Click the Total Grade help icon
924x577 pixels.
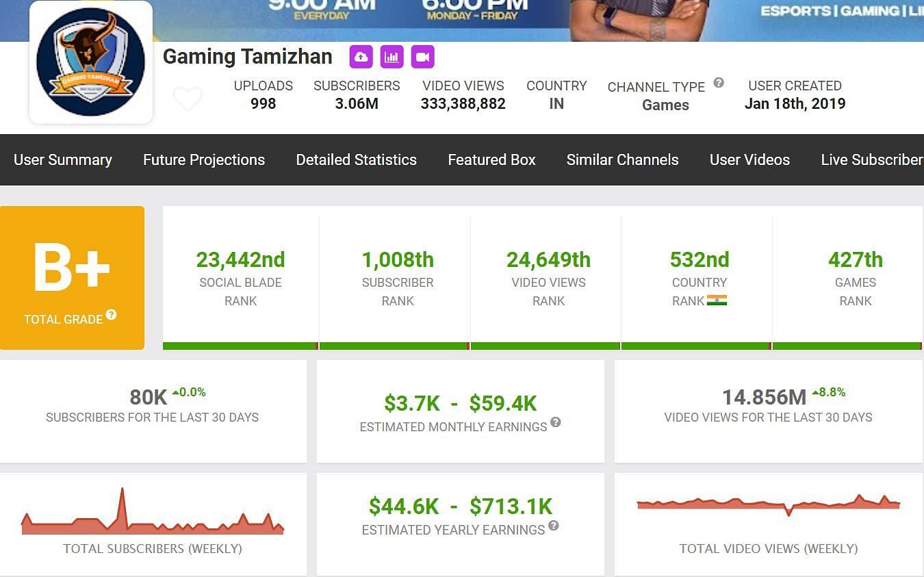click(x=111, y=315)
